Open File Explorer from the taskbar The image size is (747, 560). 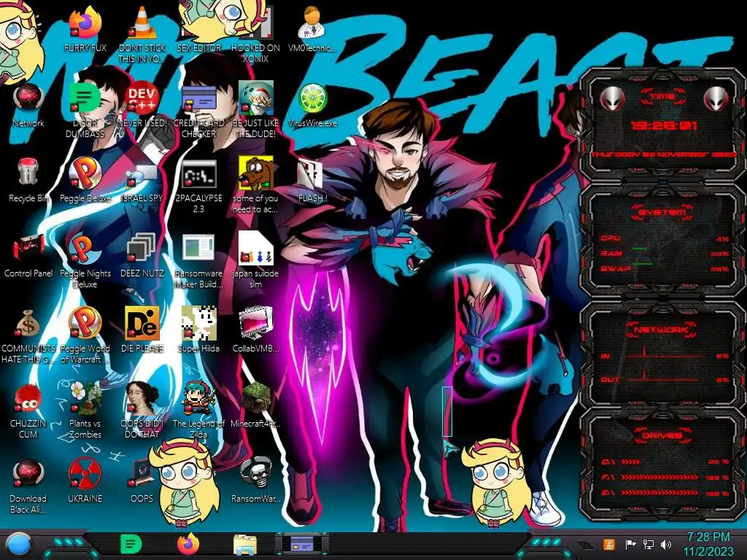point(245,544)
